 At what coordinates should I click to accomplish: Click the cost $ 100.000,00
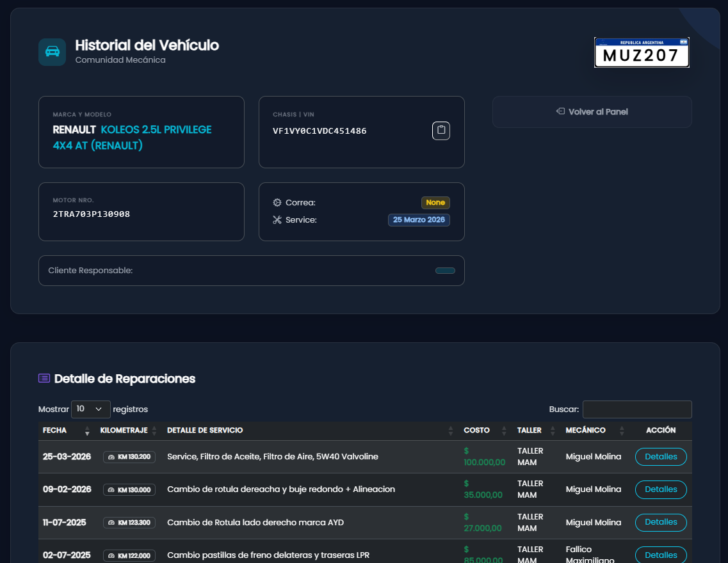pyautogui.click(x=484, y=457)
